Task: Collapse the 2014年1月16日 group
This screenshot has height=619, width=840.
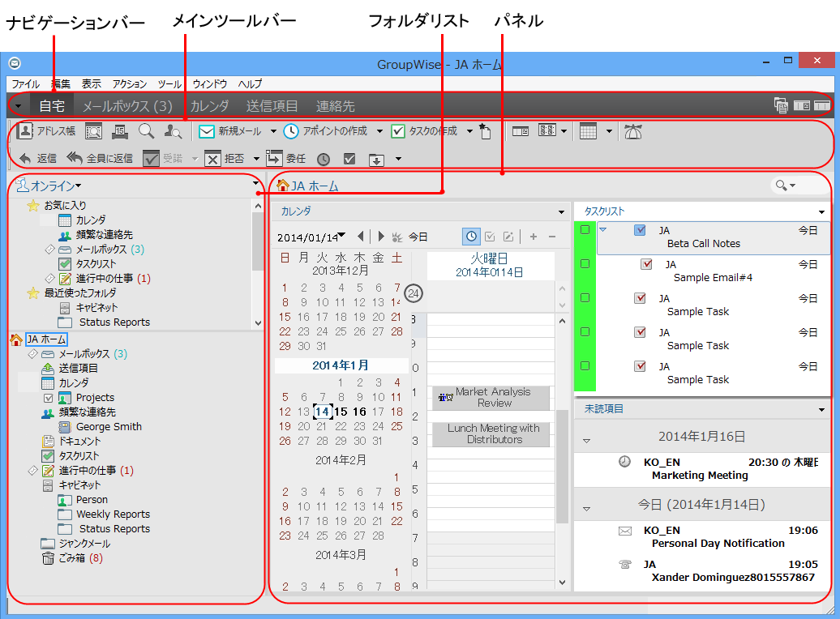Action: pyautogui.click(x=586, y=441)
